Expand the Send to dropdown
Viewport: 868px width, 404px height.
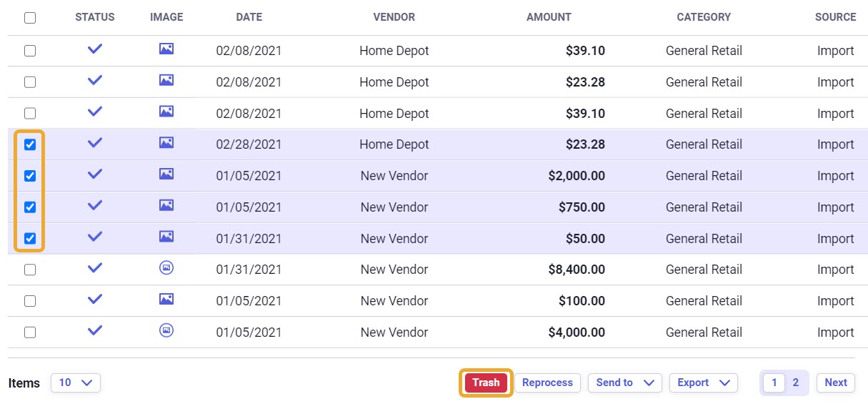point(625,383)
